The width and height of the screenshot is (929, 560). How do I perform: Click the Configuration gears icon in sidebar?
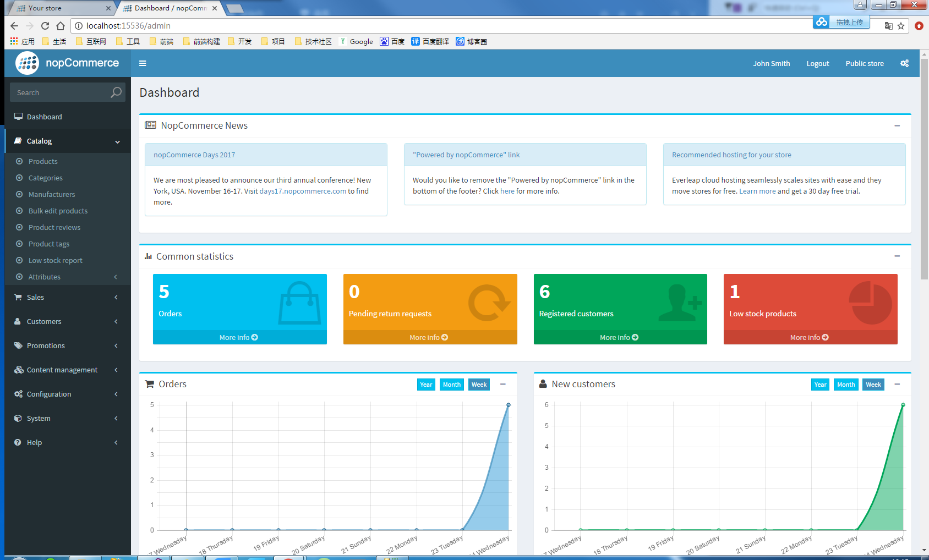(19, 394)
